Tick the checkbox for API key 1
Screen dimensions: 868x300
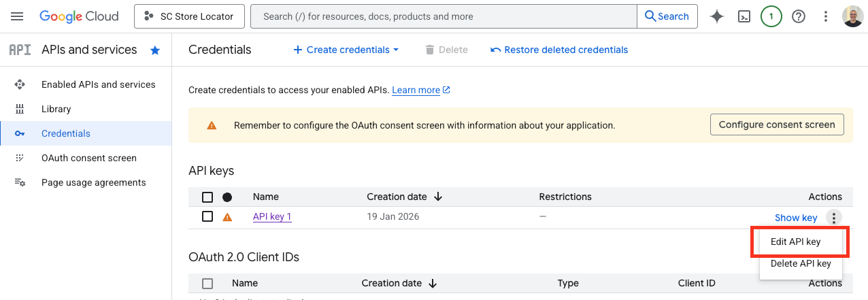coord(207,217)
